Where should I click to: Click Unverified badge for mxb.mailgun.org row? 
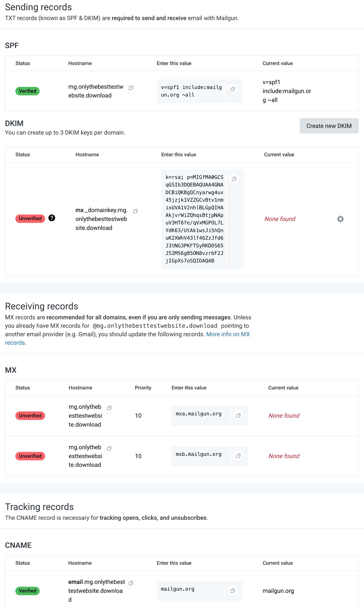[30, 456]
